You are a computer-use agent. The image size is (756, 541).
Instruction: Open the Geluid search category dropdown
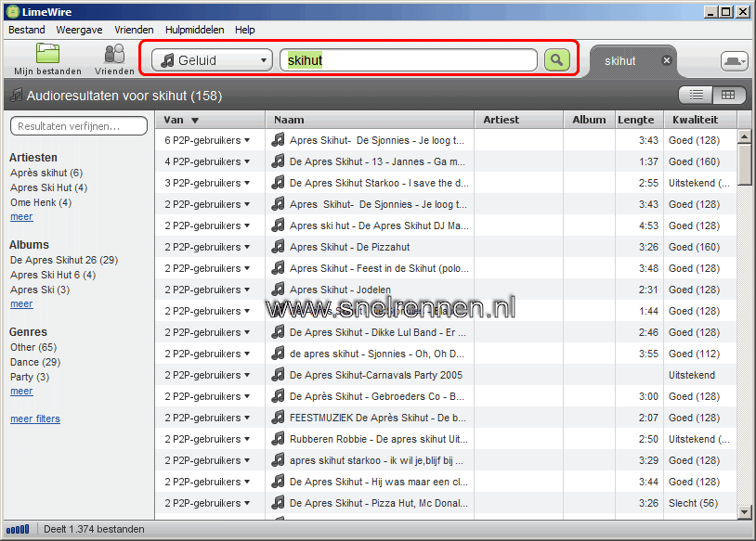[x=212, y=60]
